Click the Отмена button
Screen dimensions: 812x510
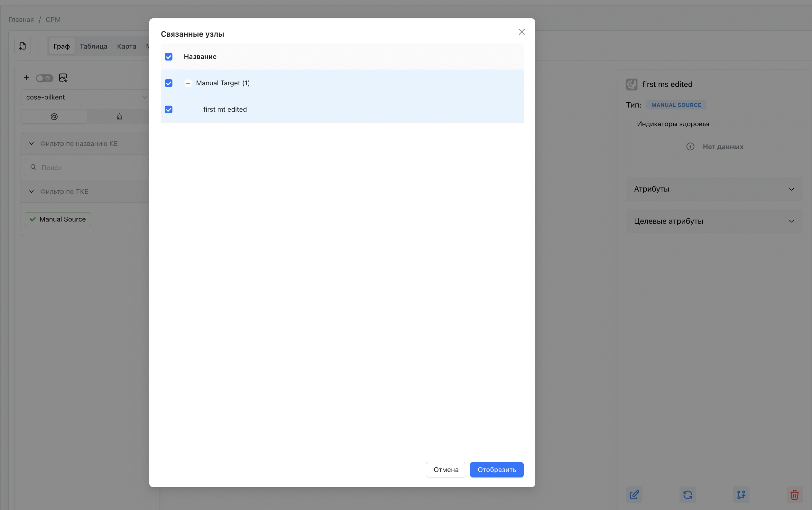coord(446,469)
